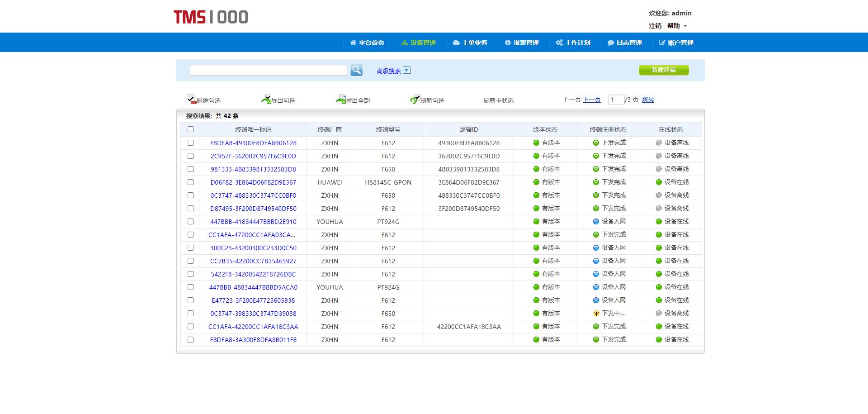Click 设备入网 icon for 447BBB-41834447BBBD2E910

[596, 222]
